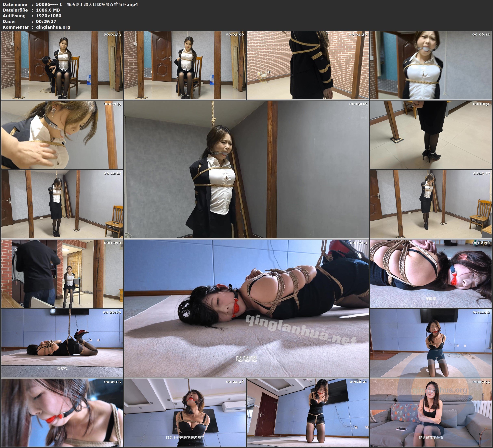Screen dimensions: 493x448
Task: Open the large thumbnail timestamped 00:09:18
Action: (x=246, y=169)
